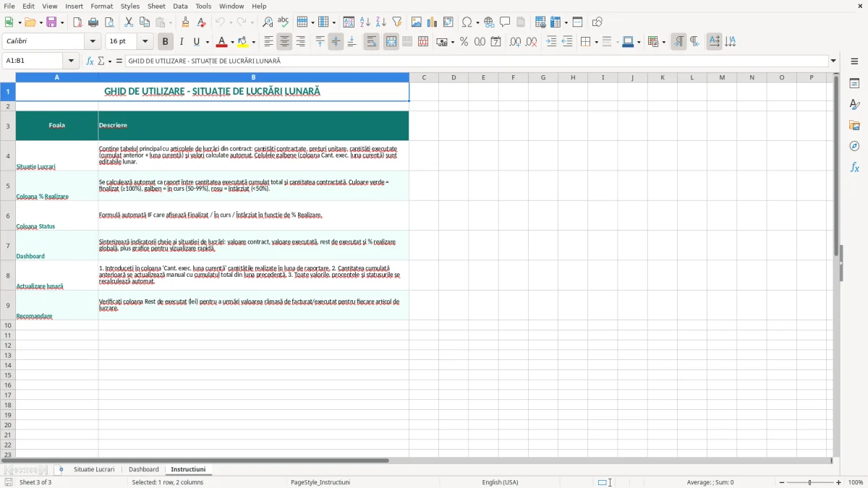Open the Format menu
Viewport: 868px width, 488px height.
(x=101, y=6)
